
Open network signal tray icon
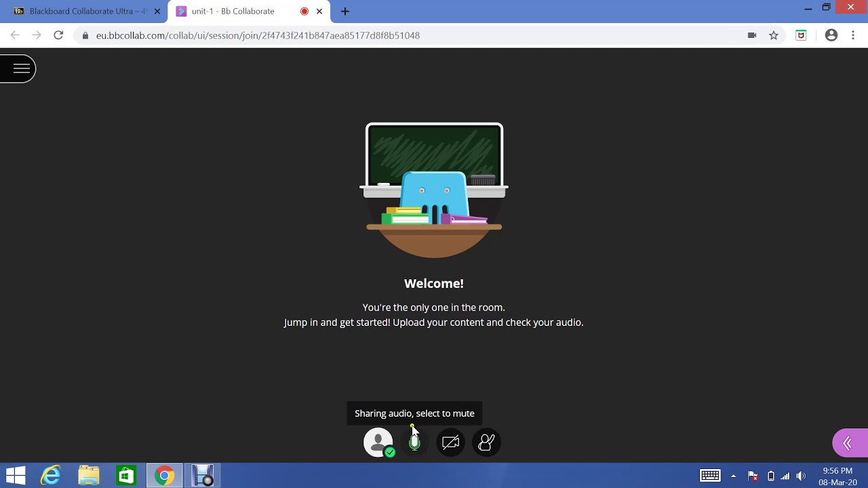[785, 476]
